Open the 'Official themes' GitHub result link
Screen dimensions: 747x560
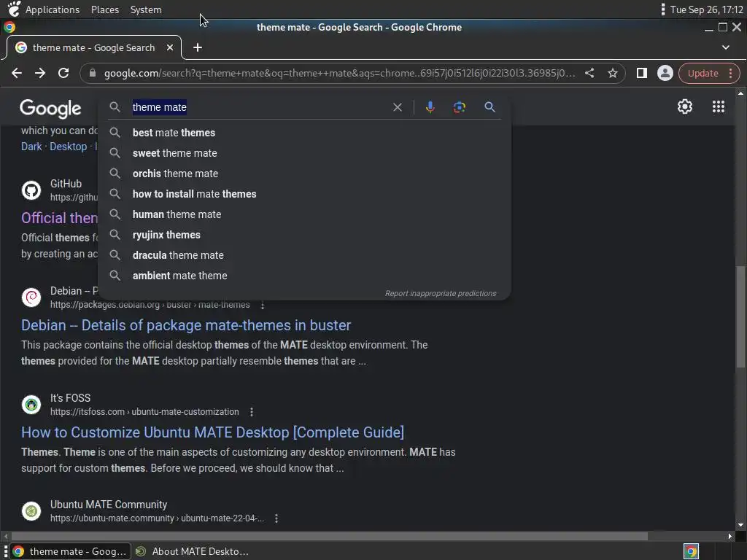59,218
